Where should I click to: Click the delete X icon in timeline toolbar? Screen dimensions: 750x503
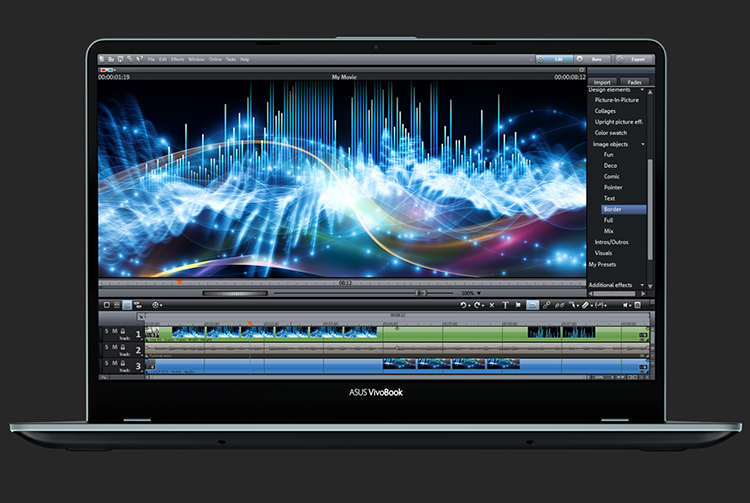(x=492, y=305)
